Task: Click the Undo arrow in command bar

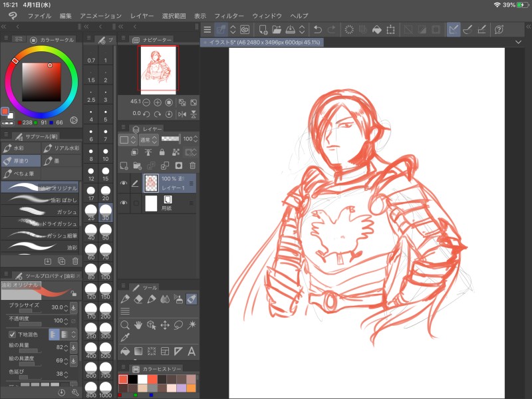Action: click(x=317, y=29)
